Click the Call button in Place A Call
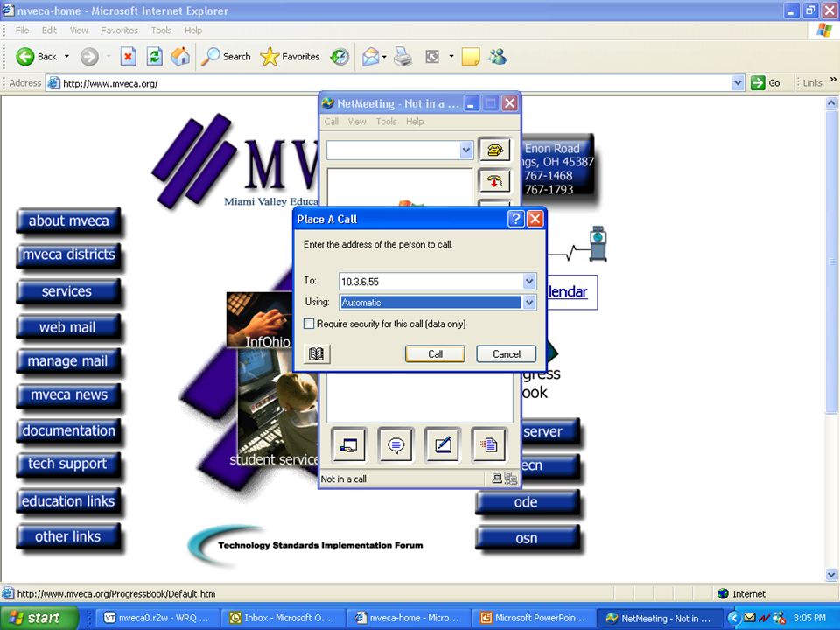 (435, 354)
